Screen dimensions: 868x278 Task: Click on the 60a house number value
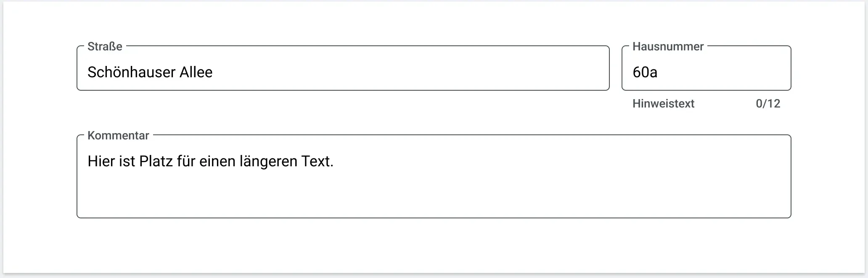645,72
